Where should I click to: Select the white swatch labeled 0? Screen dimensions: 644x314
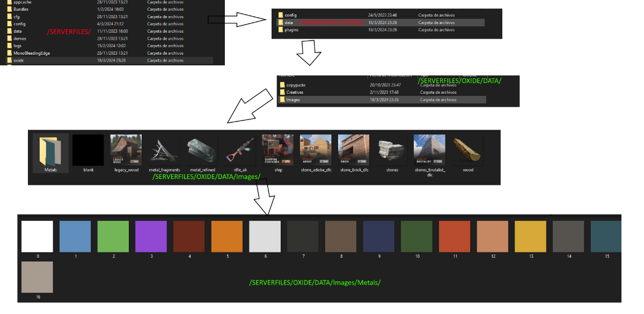pos(37,236)
